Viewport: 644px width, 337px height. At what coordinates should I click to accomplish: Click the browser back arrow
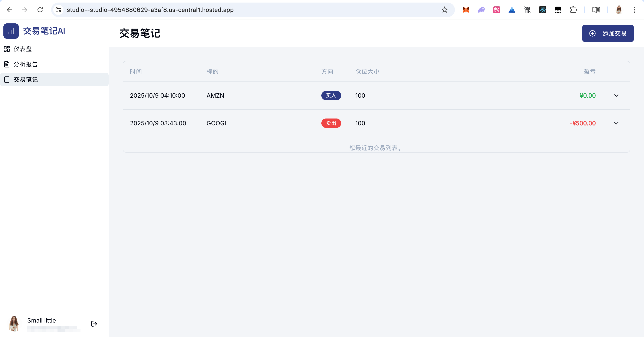point(9,10)
